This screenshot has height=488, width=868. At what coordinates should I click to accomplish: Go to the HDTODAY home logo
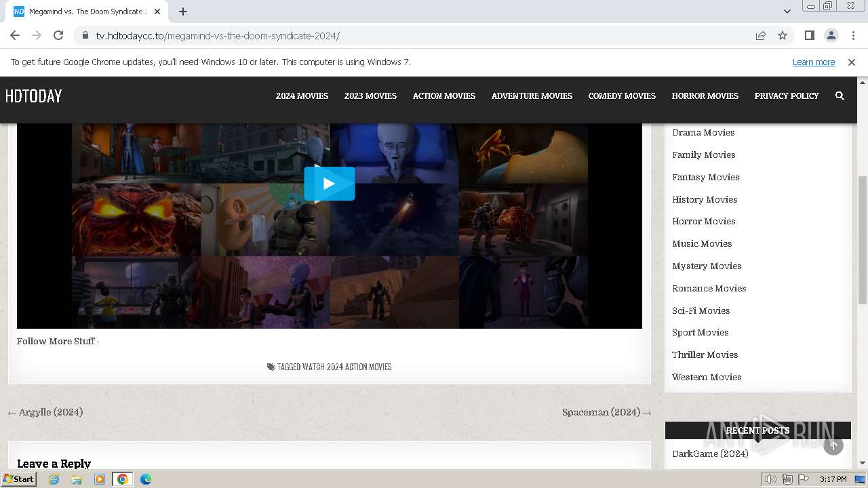[x=34, y=96]
